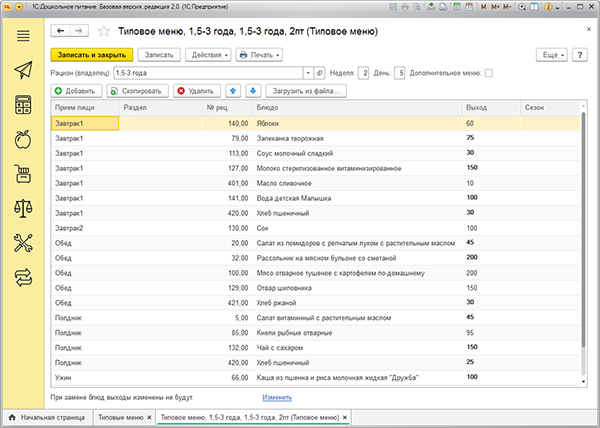Open the Печать dropdown menu
Viewport: 600px width, 428px height.
coord(259,55)
